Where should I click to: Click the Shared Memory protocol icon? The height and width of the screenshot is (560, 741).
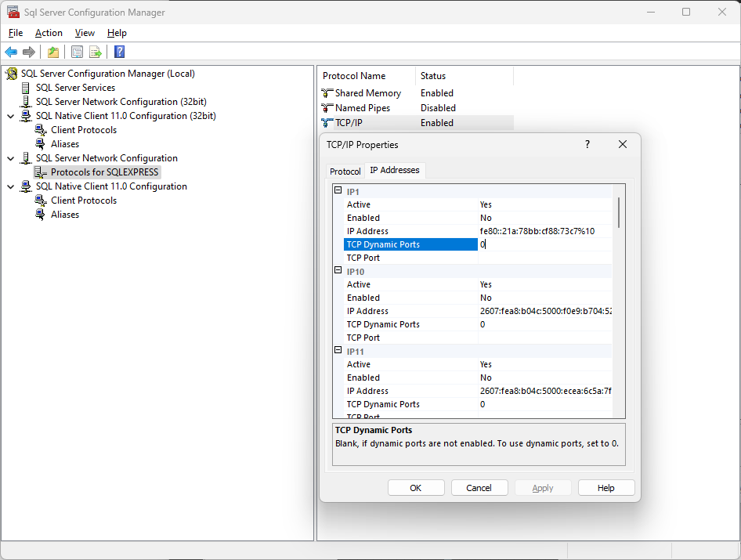tap(327, 93)
